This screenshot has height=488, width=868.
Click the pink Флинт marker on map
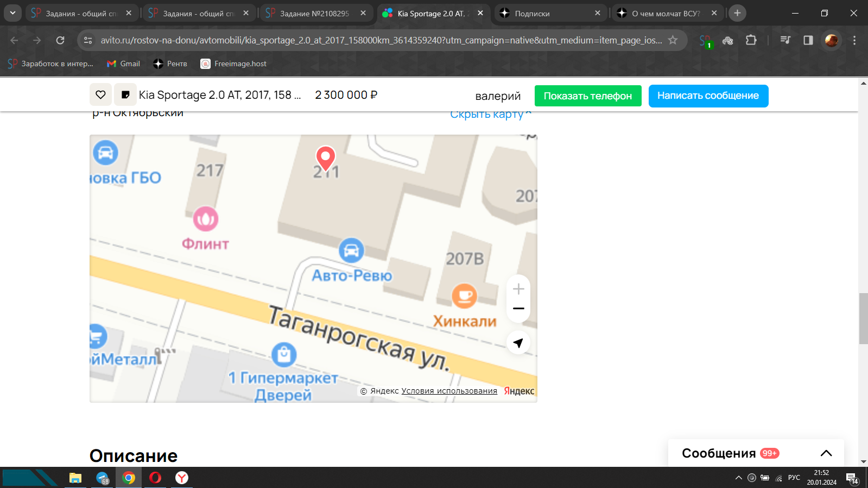coord(206,219)
